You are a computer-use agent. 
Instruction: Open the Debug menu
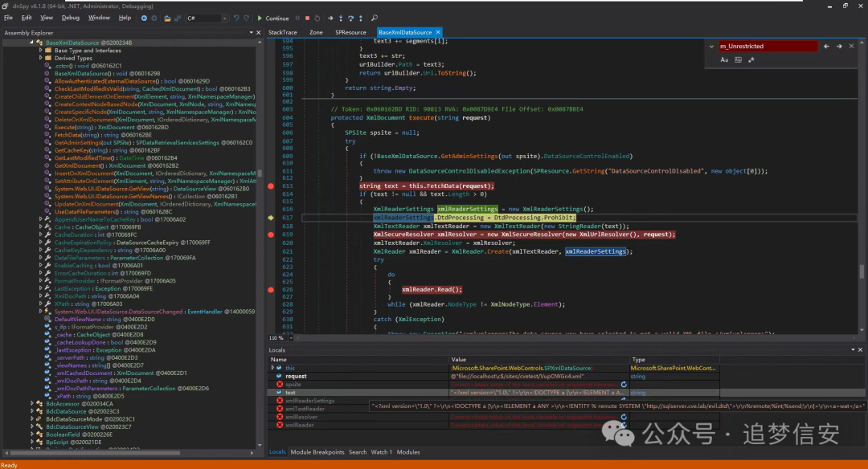[70, 18]
